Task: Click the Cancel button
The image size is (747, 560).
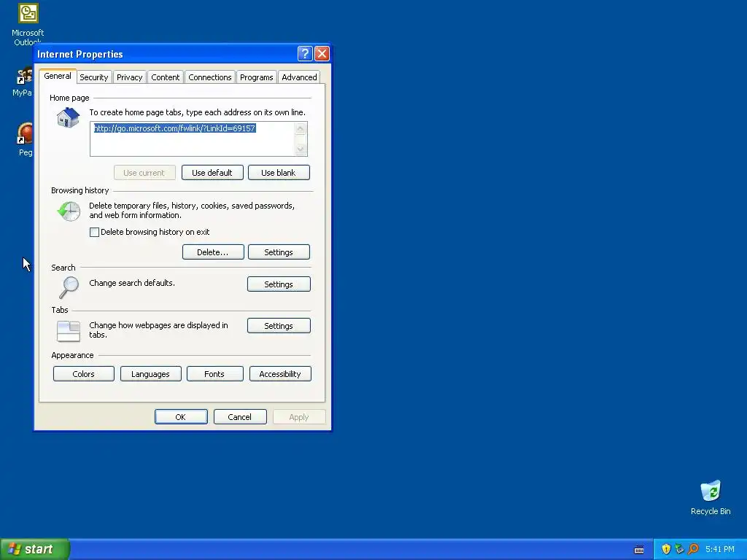Action: [x=240, y=416]
